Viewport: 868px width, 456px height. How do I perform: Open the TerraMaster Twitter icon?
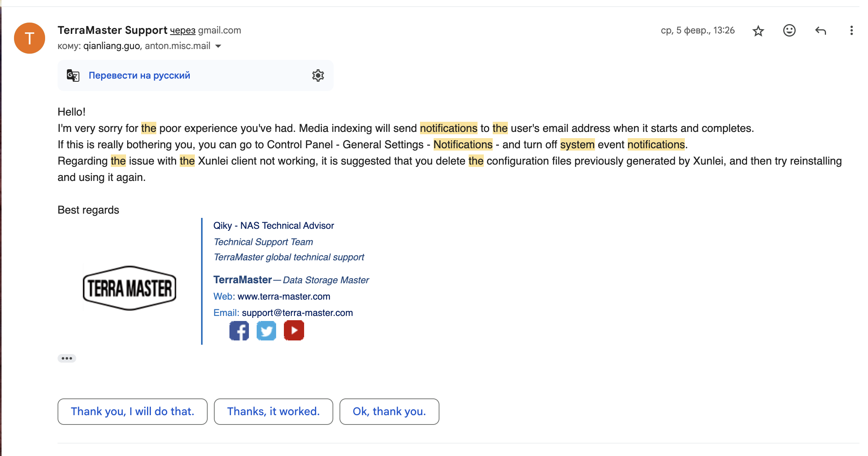tap(266, 331)
